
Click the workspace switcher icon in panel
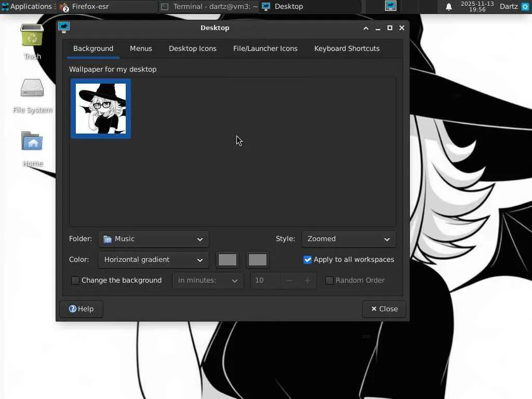click(x=391, y=6)
